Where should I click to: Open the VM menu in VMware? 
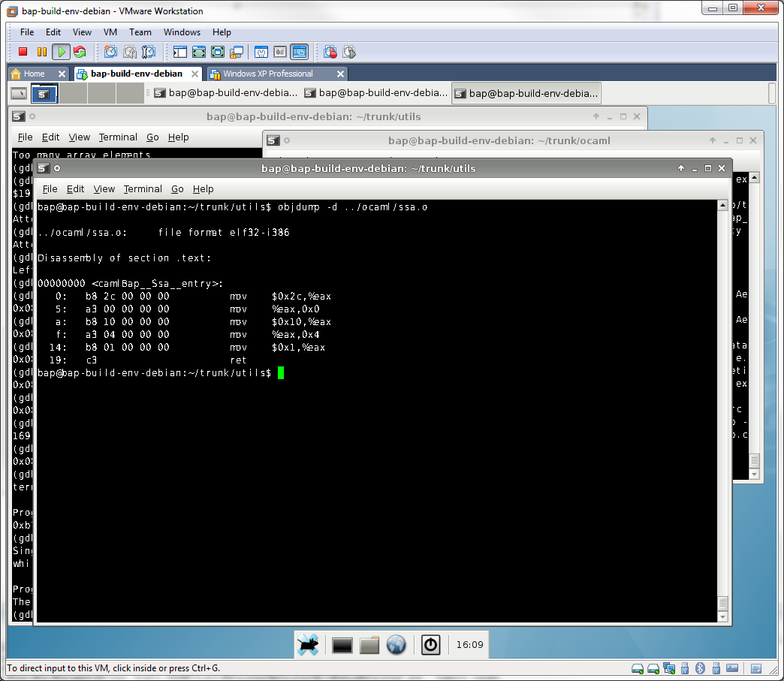click(110, 32)
